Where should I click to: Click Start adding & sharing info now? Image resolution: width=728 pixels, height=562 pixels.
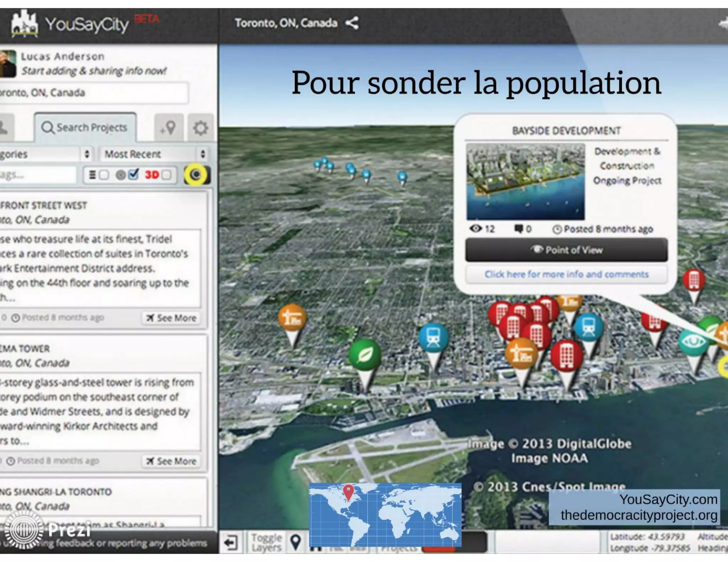(x=94, y=71)
